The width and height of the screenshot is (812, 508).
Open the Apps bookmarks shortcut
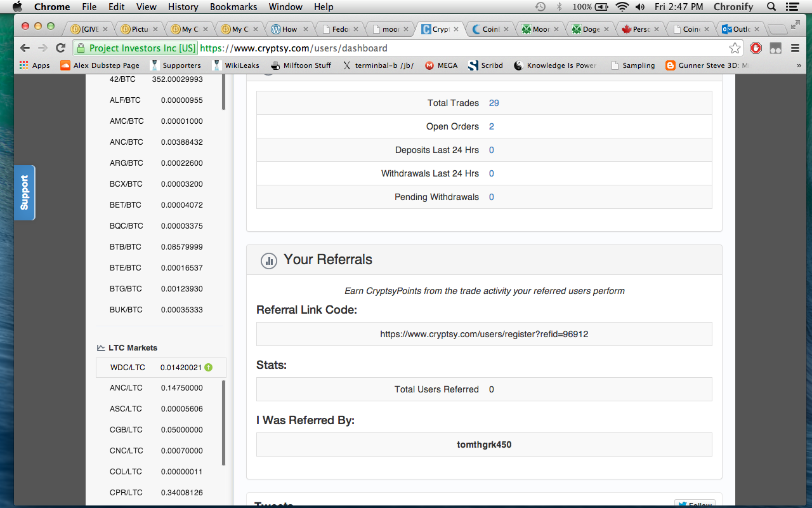click(34, 65)
